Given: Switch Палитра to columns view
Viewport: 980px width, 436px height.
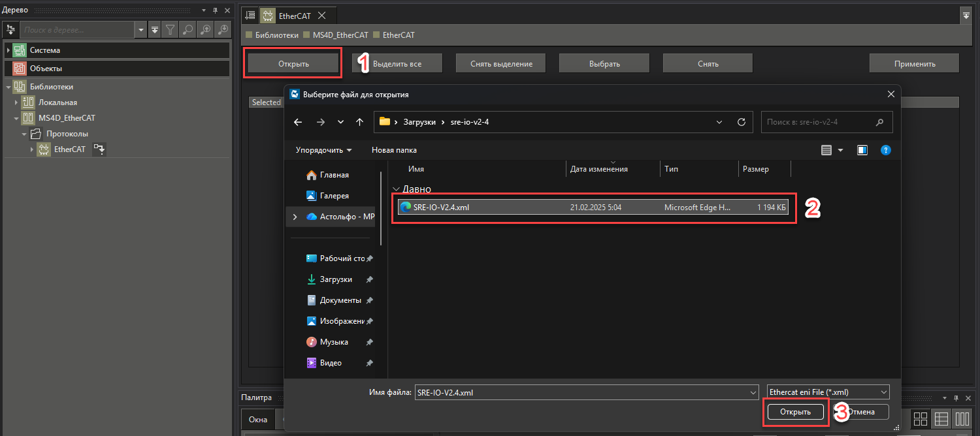Looking at the screenshot, I should tap(962, 419).
